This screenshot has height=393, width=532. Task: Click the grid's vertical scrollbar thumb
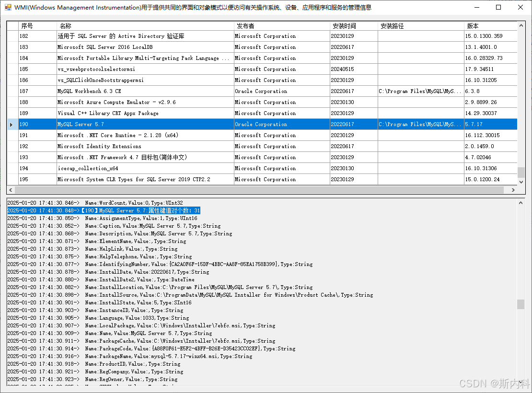[x=521, y=173]
